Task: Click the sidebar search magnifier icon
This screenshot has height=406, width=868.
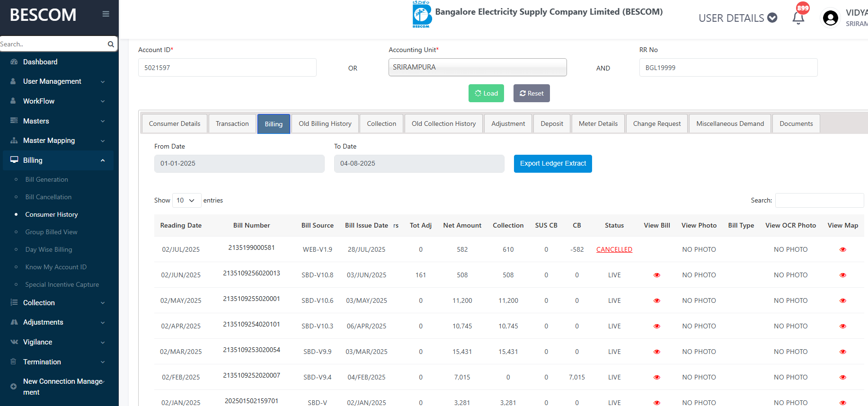Action: coord(111,44)
